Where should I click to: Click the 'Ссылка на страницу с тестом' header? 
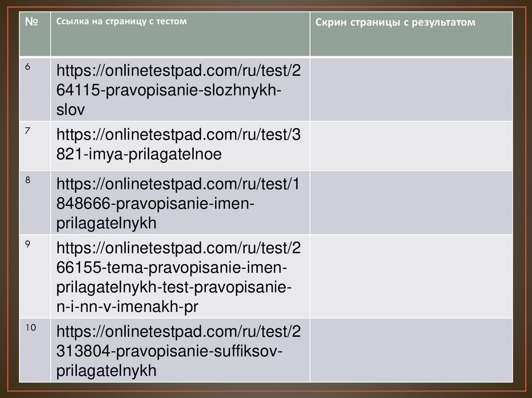coord(121,22)
